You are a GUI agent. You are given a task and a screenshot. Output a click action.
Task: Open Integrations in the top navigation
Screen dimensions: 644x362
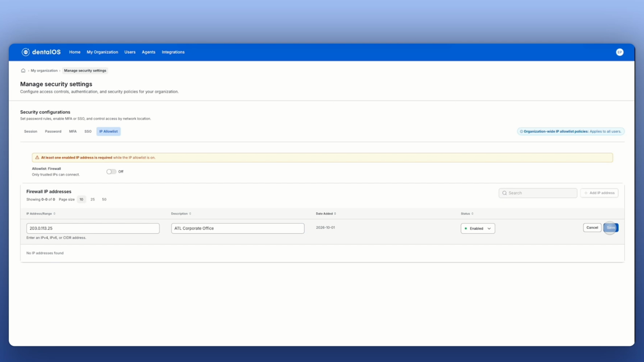pyautogui.click(x=173, y=52)
